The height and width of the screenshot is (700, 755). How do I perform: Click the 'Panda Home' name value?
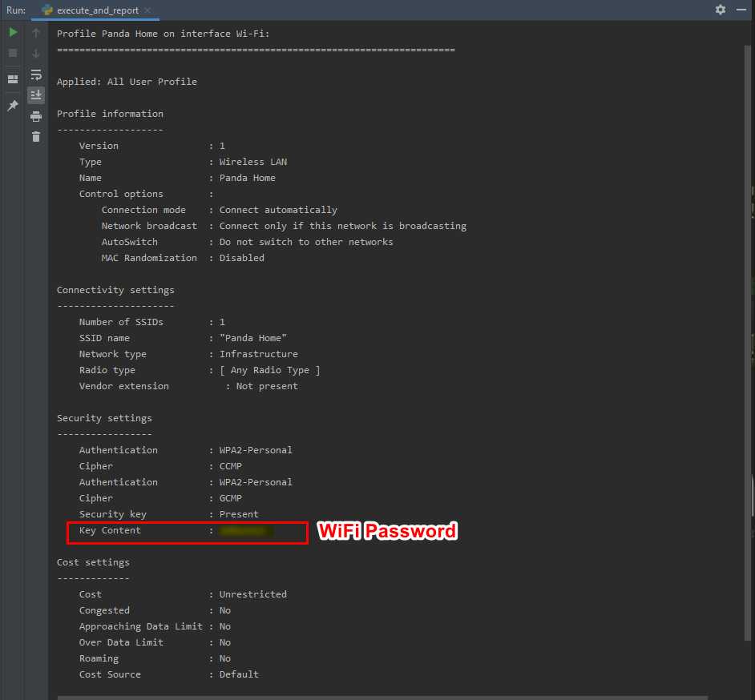(x=247, y=178)
